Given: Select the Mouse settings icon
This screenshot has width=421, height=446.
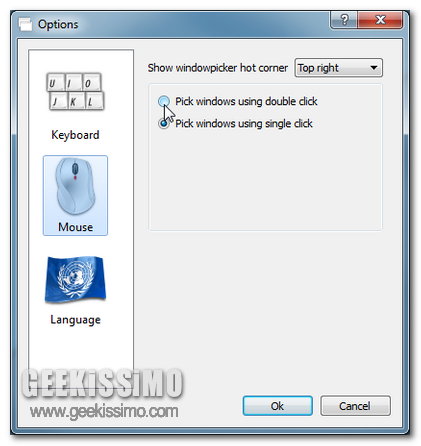Looking at the screenshot, I should pos(75,186).
